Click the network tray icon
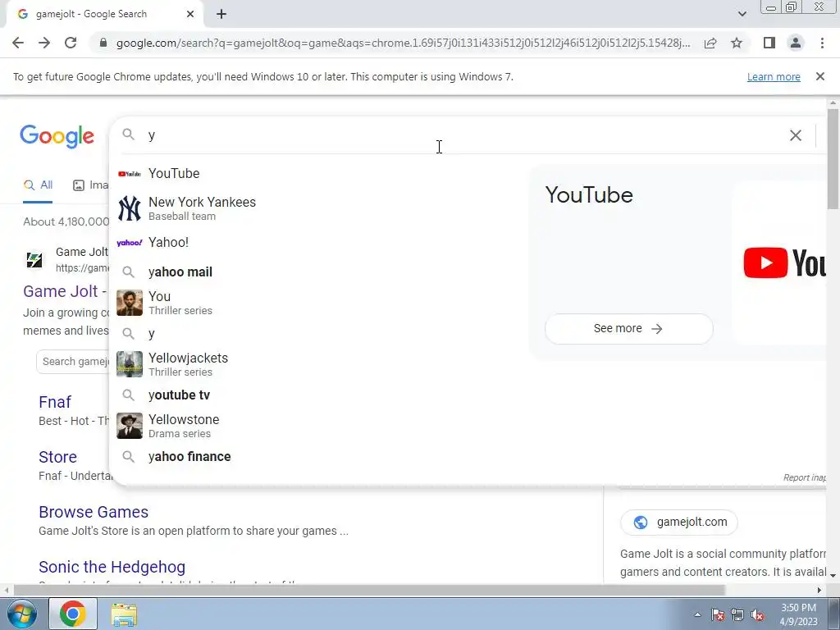Viewport: 840px width, 630px height. (737, 615)
